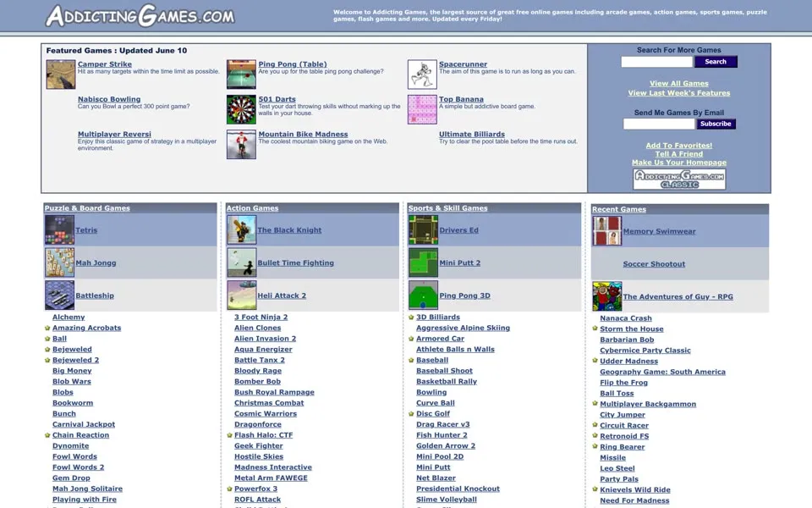
Task: Open the Curve Ball game link
Action: [436, 403]
